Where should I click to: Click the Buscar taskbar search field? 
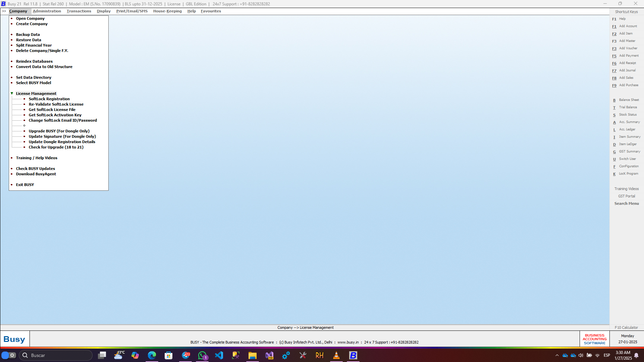click(56, 355)
